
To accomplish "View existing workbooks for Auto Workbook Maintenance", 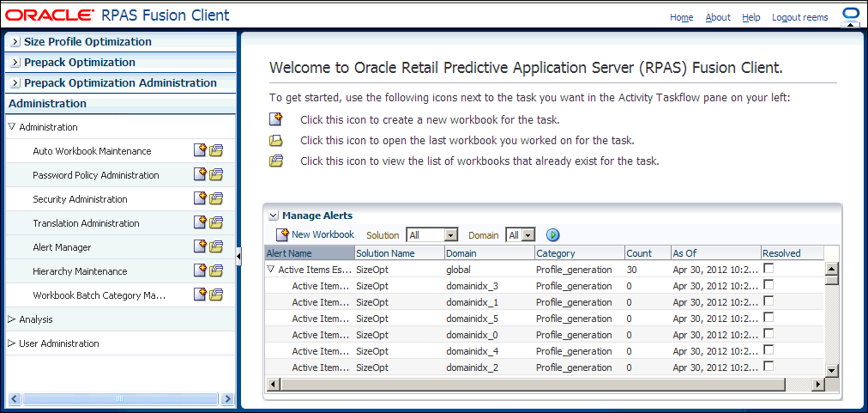I will click(x=216, y=151).
